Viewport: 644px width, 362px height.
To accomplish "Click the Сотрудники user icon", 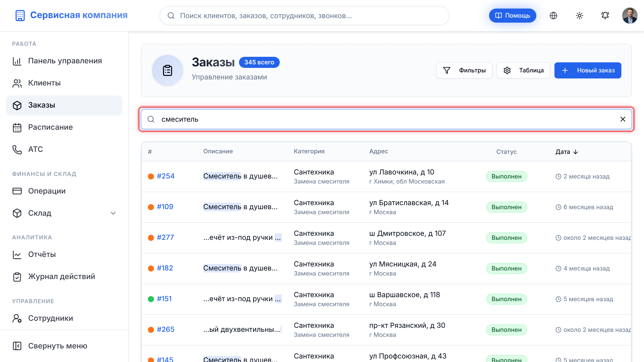I will click(x=17, y=318).
